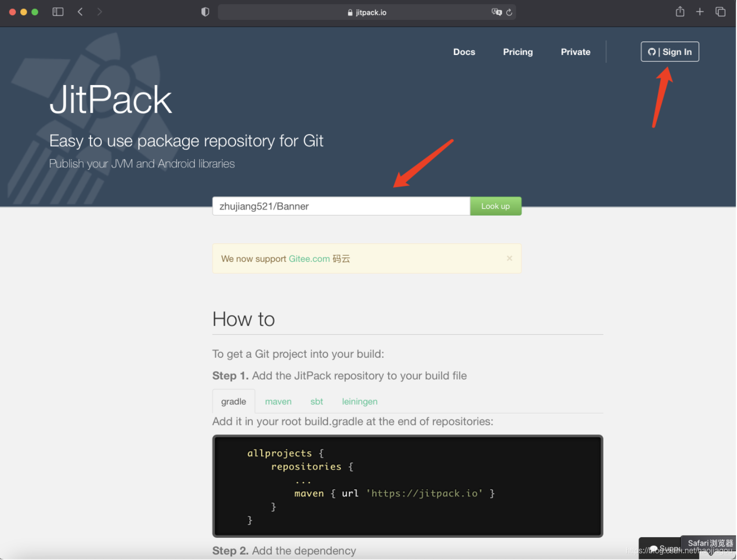737x560 pixels.
Task: Open the Gitee.com link
Action: pos(309,259)
